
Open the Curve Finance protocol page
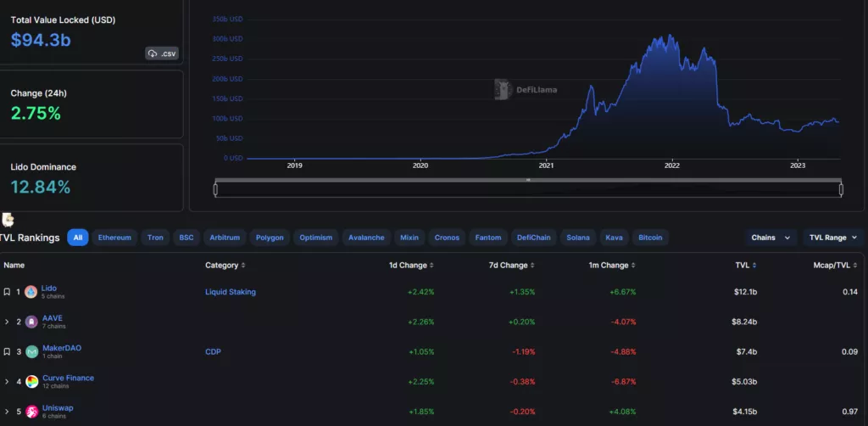(68, 378)
